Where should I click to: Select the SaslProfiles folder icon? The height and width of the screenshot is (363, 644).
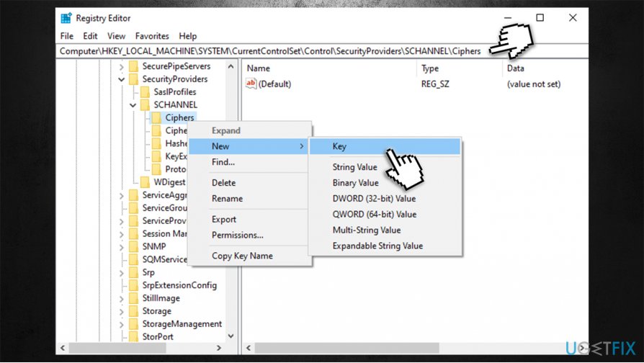click(145, 92)
